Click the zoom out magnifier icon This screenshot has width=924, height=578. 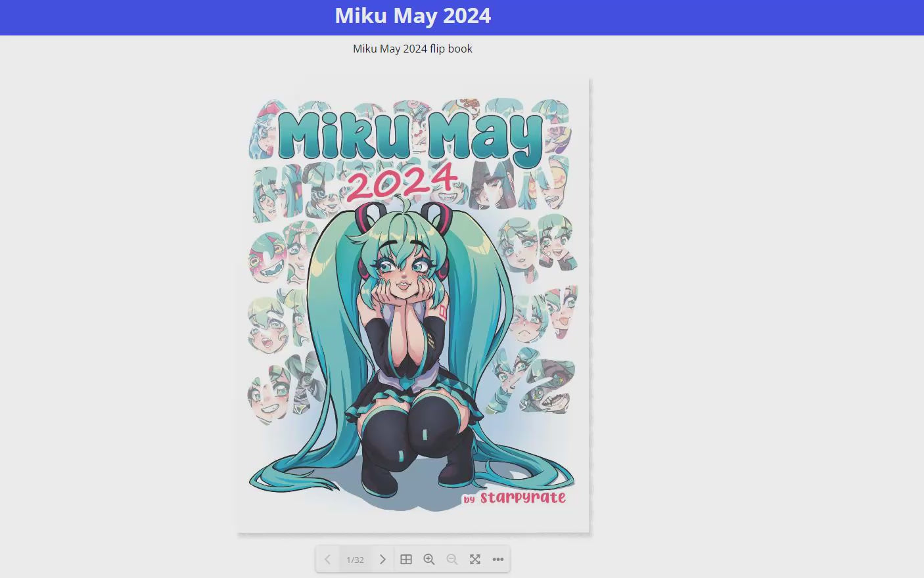[x=452, y=560]
